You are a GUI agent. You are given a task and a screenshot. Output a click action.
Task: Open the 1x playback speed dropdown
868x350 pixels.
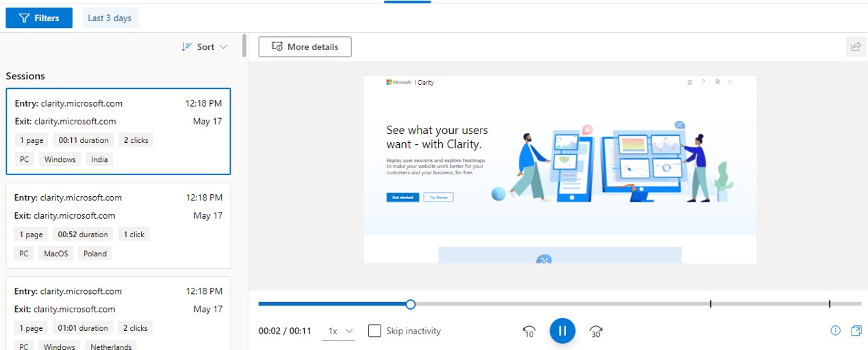point(340,331)
